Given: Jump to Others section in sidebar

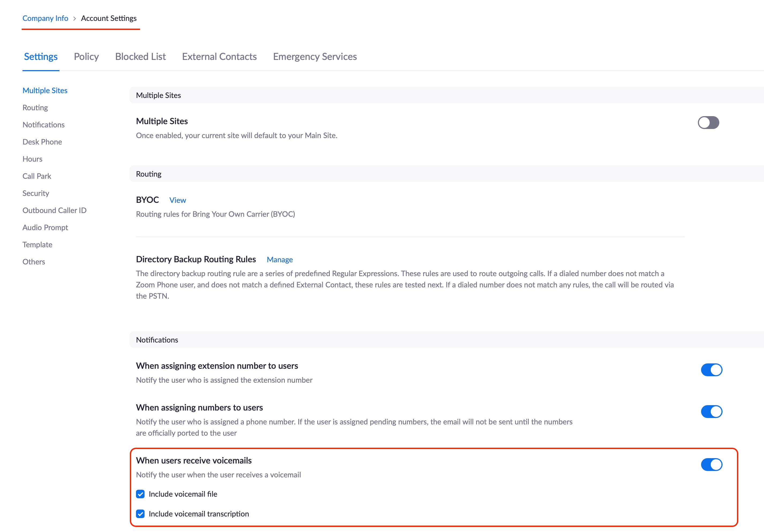Looking at the screenshot, I should [34, 262].
